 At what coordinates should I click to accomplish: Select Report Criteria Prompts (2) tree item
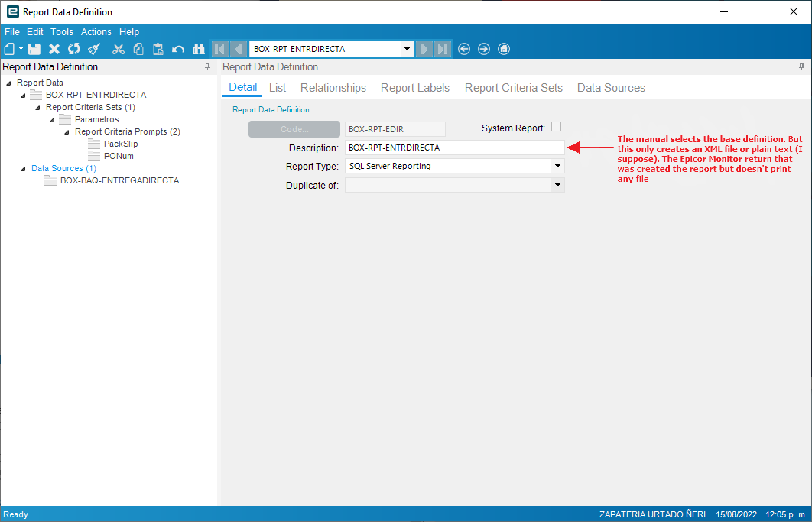click(128, 131)
